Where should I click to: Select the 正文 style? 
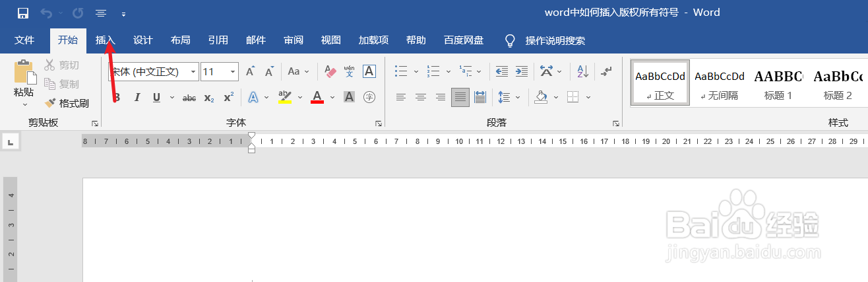point(660,83)
